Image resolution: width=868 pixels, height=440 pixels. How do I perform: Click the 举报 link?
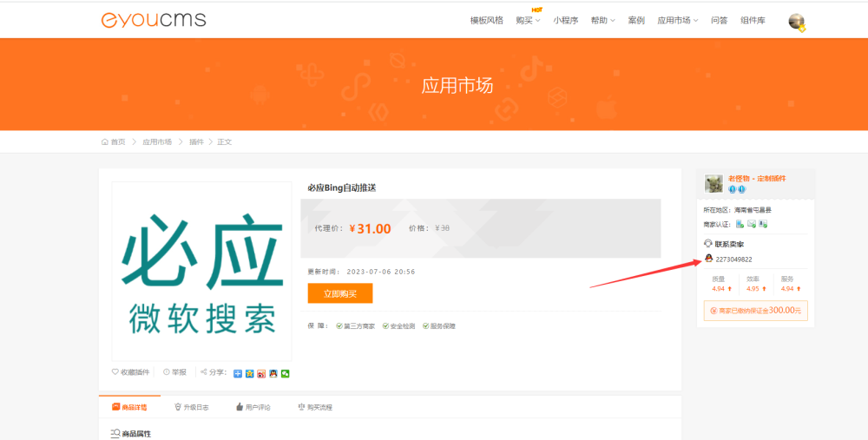coord(179,372)
